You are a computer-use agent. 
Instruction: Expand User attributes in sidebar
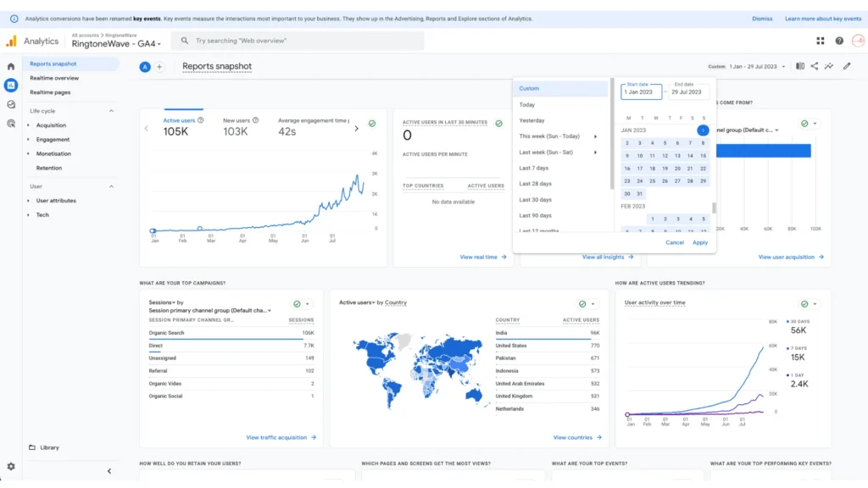tap(28, 201)
